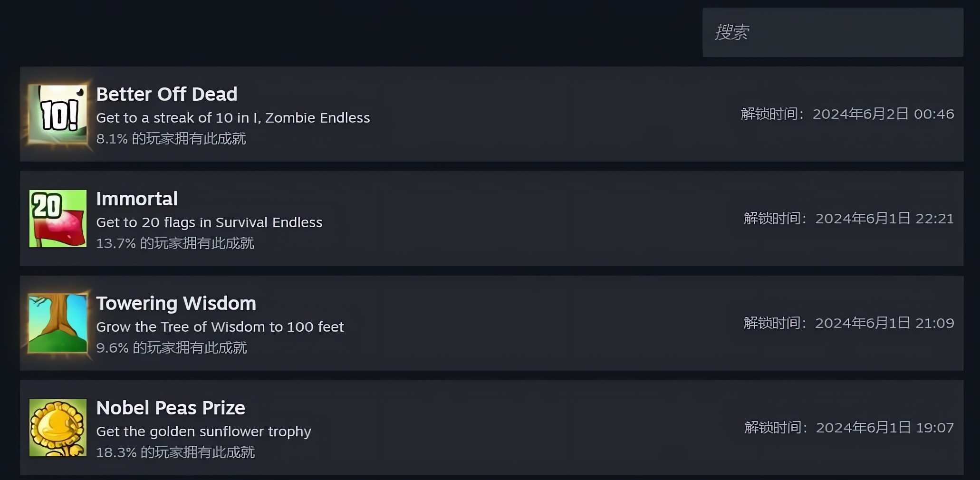This screenshot has height=480, width=980.
Task: Click the golden sunflower trophy icon
Action: tap(58, 428)
